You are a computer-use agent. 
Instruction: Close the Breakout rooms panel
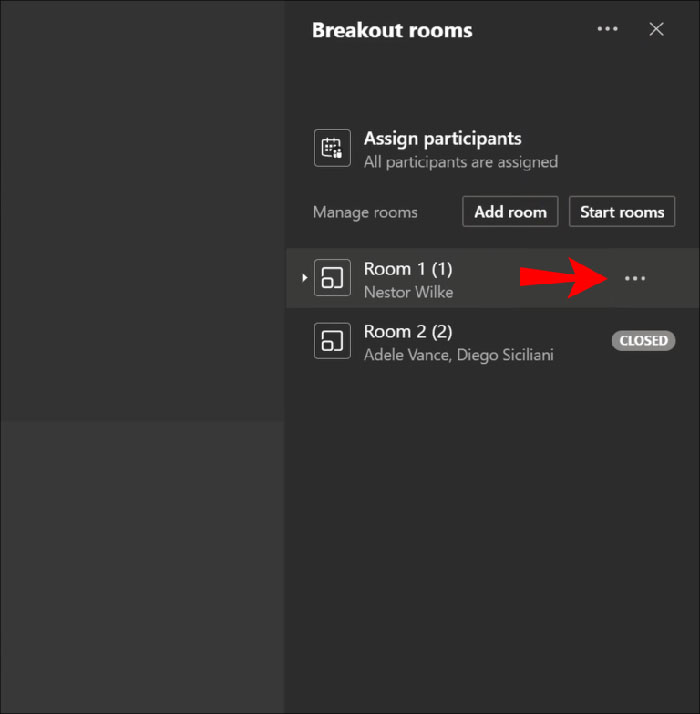[x=656, y=29]
